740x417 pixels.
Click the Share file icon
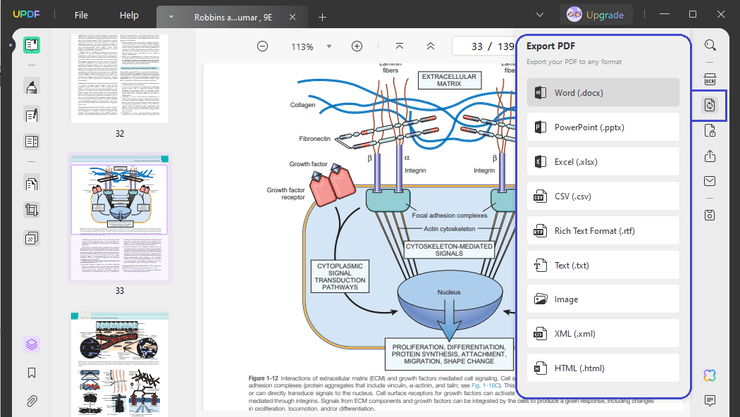point(710,156)
